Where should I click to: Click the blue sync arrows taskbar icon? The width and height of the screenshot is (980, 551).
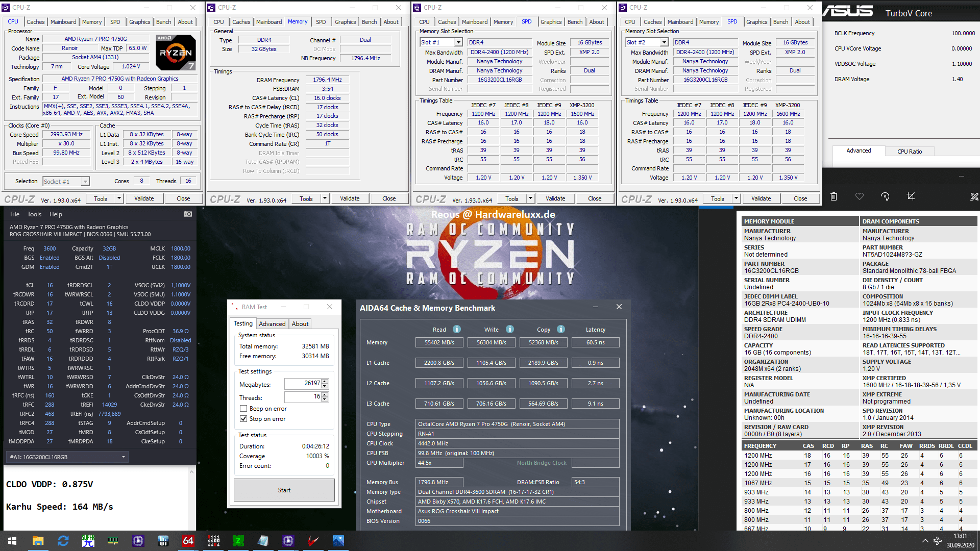coord(63,541)
